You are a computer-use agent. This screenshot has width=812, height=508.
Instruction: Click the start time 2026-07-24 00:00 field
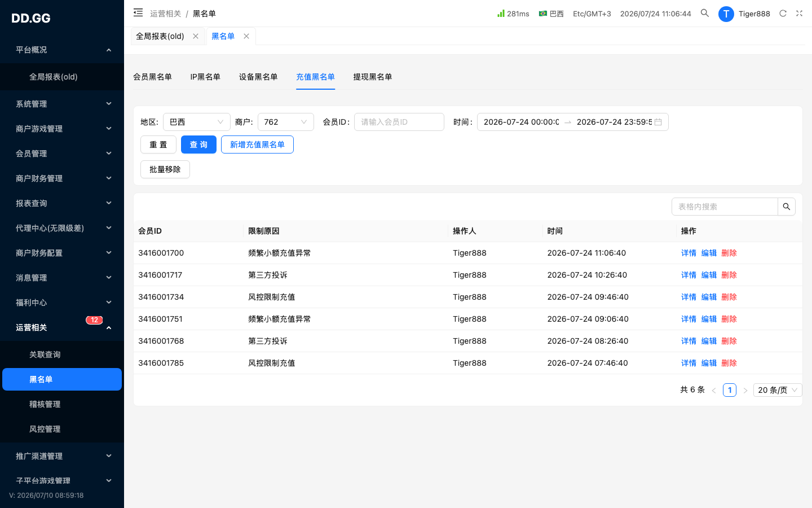[522, 122]
